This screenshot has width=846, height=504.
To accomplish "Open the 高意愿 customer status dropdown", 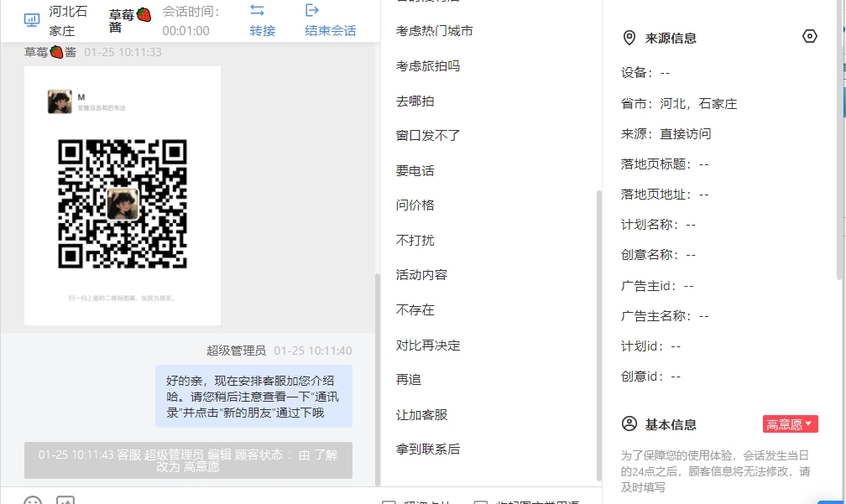I will 791,424.
